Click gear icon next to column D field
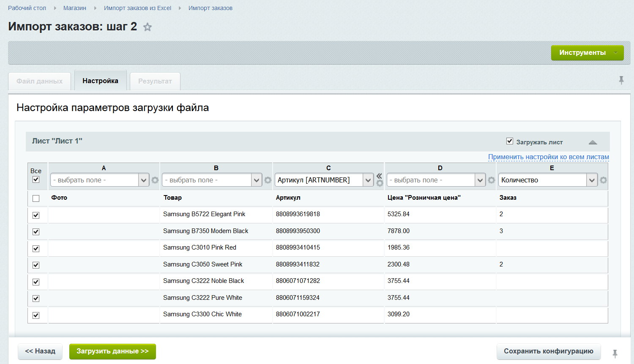Screen dimensions: 634x364 (x=491, y=180)
